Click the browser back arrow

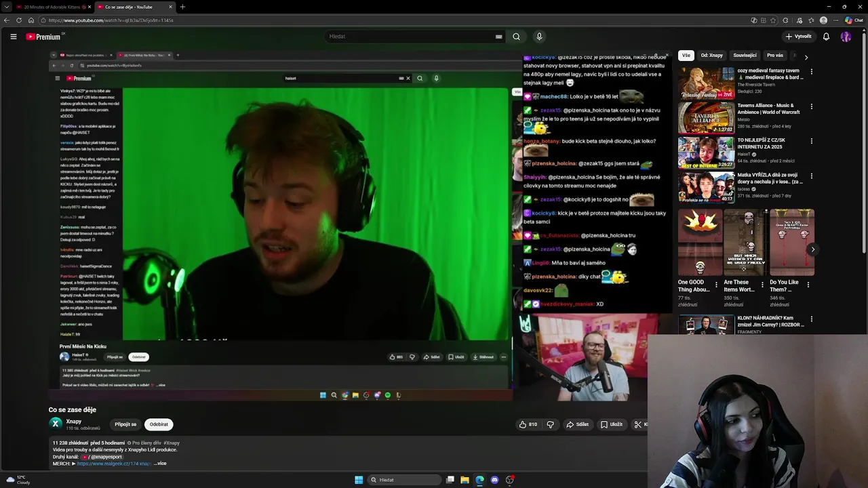7,20
